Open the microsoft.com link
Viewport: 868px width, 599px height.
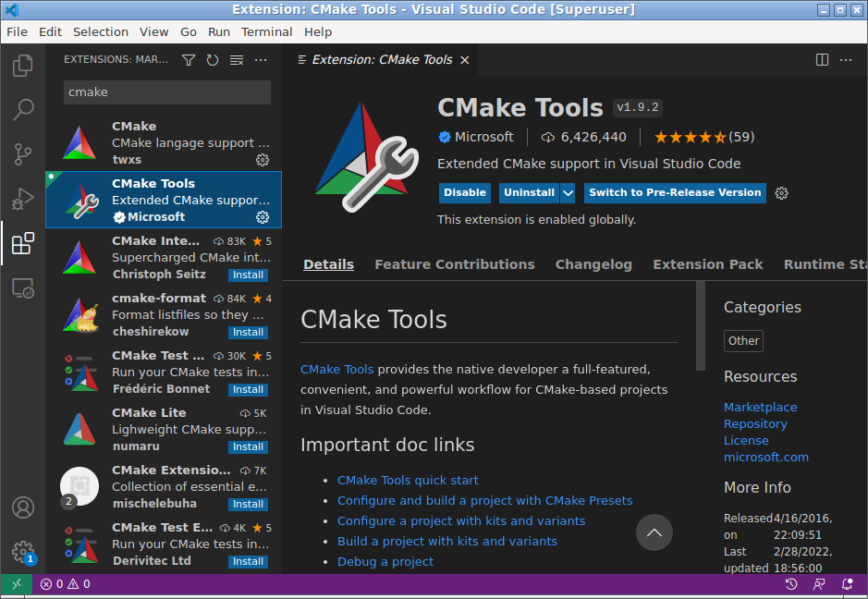(766, 458)
